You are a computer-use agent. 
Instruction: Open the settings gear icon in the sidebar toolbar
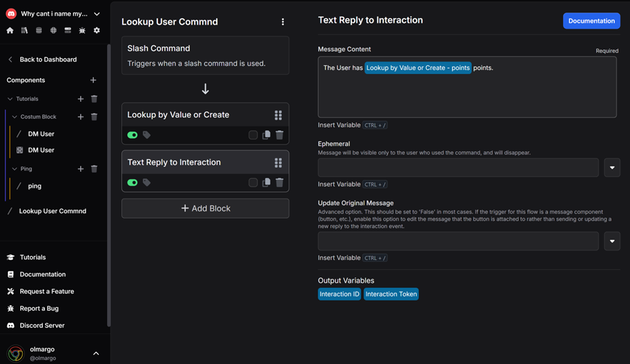coord(97,31)
